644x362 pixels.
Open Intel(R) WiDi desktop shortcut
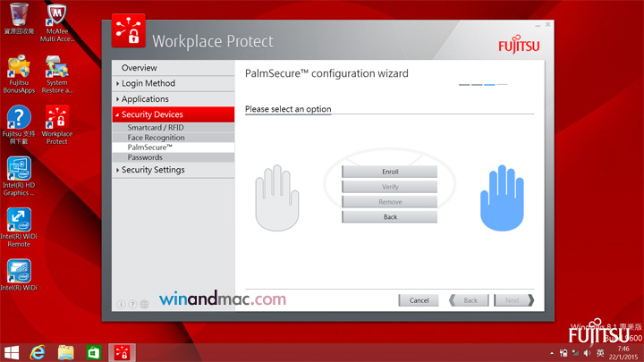tap(19, 274)
